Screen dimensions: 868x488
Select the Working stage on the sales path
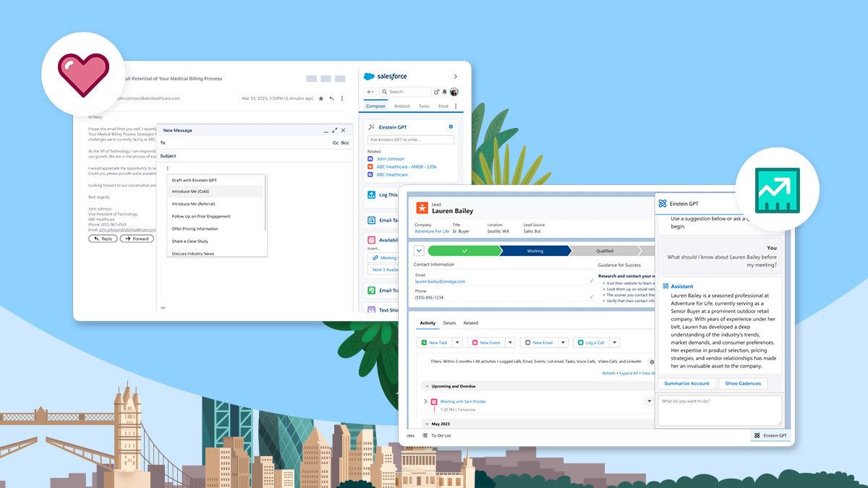[x=535, y=251]
